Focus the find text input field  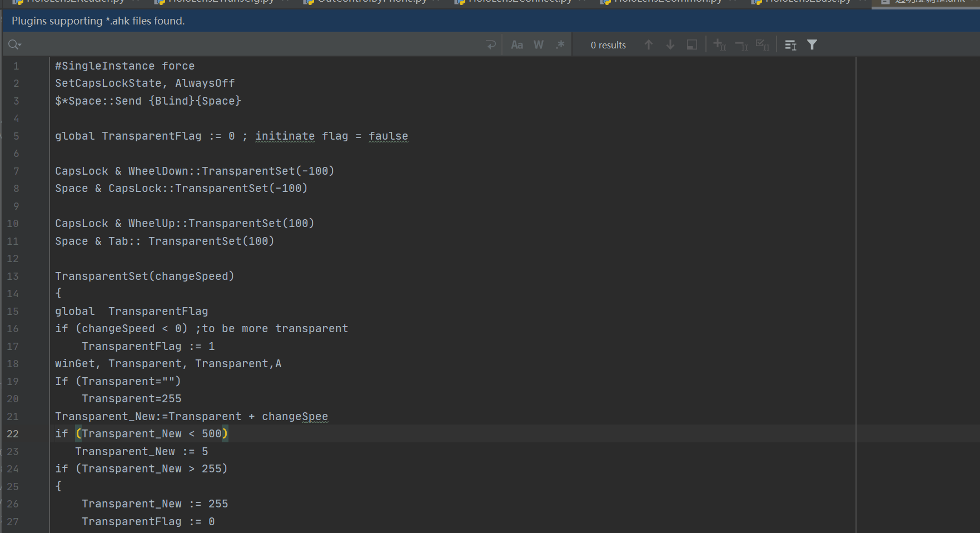250,45
